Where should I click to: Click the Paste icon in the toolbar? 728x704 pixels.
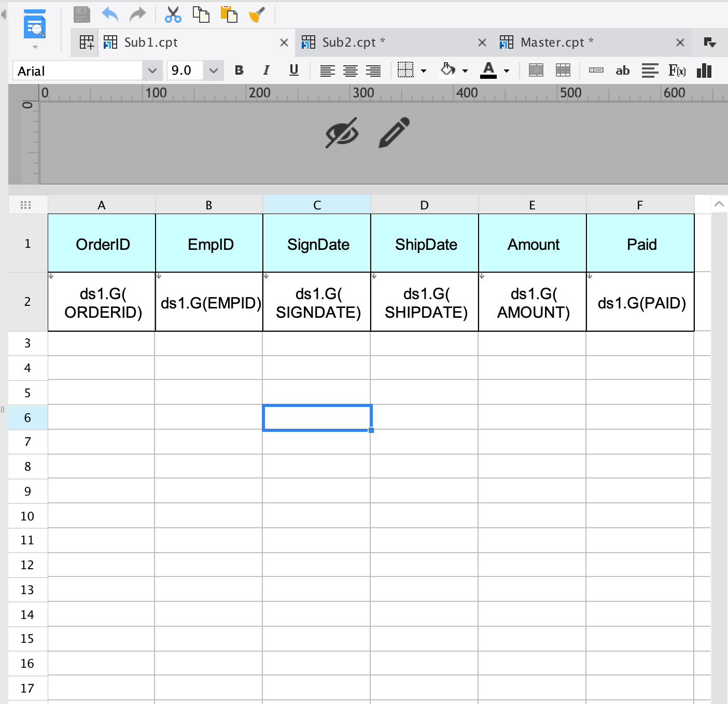(x=228, y=14)
